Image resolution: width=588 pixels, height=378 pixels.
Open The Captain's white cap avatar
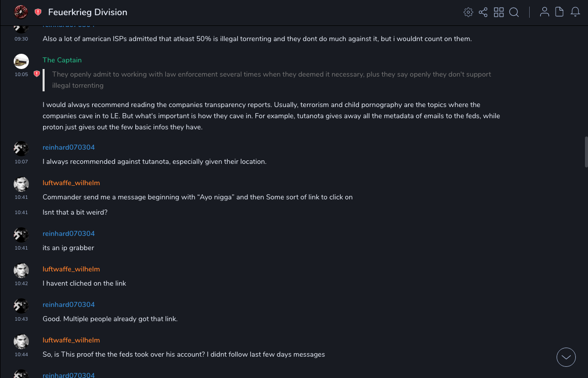coord(21,61)
